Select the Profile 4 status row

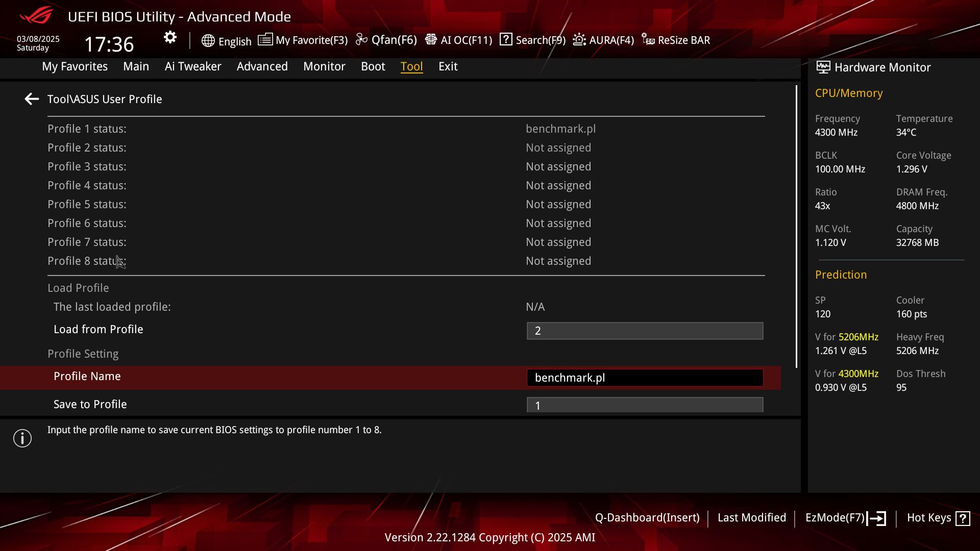tap(406, 185)
